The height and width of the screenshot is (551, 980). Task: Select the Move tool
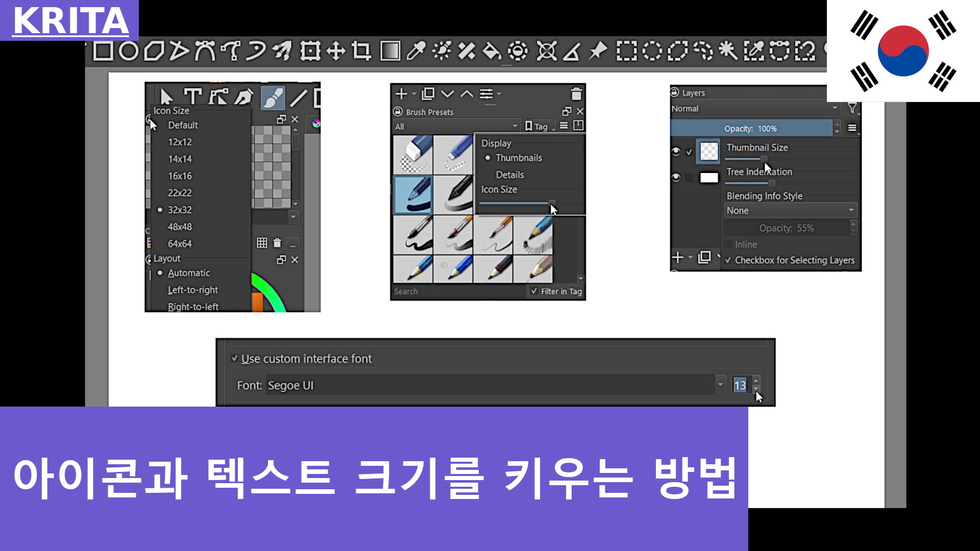click(x=336, y=51)
